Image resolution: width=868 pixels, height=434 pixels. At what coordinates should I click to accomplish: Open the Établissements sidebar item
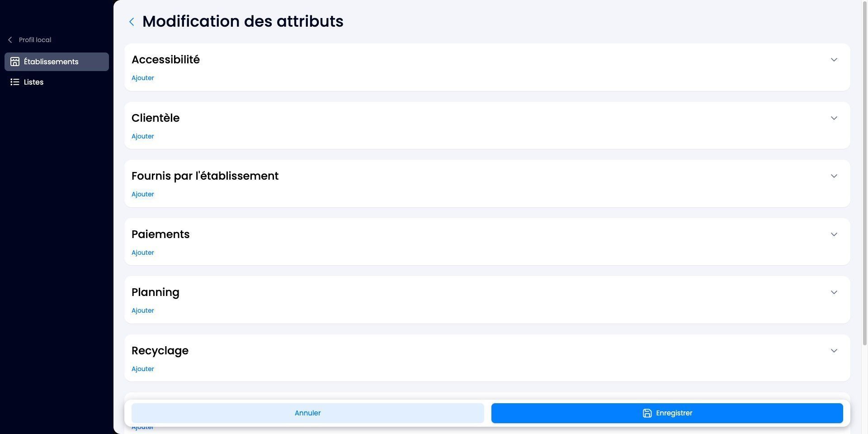tap(57, 62)
